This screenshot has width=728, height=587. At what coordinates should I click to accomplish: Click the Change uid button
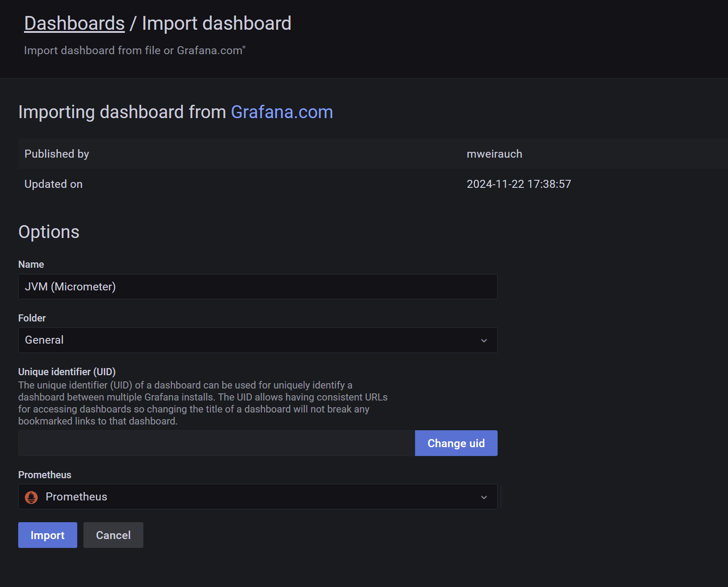point(456,443)
